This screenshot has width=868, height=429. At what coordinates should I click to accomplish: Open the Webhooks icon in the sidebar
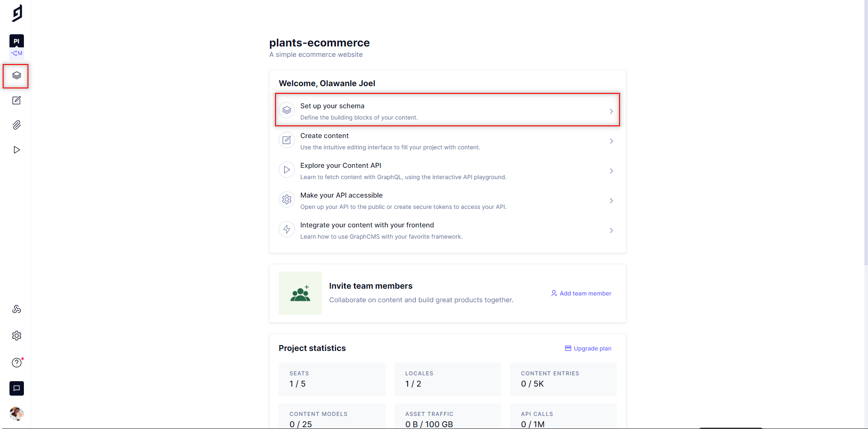[x=16, y=309]
